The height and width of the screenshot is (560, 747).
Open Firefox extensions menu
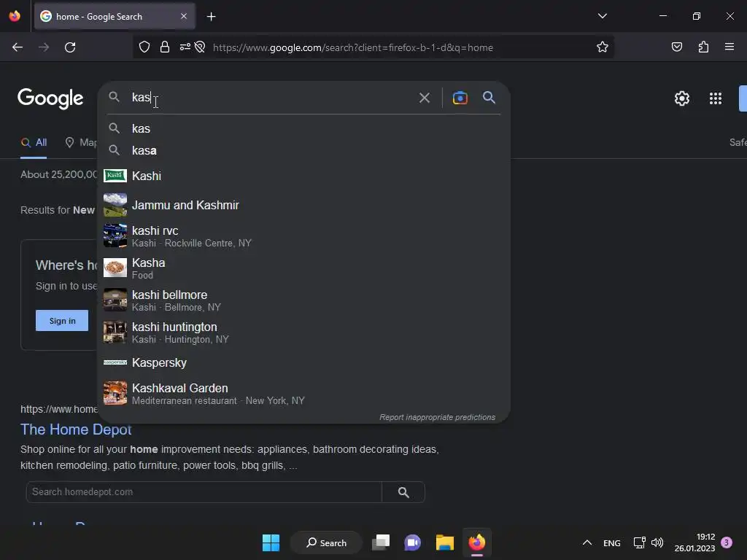coord(703,47)
